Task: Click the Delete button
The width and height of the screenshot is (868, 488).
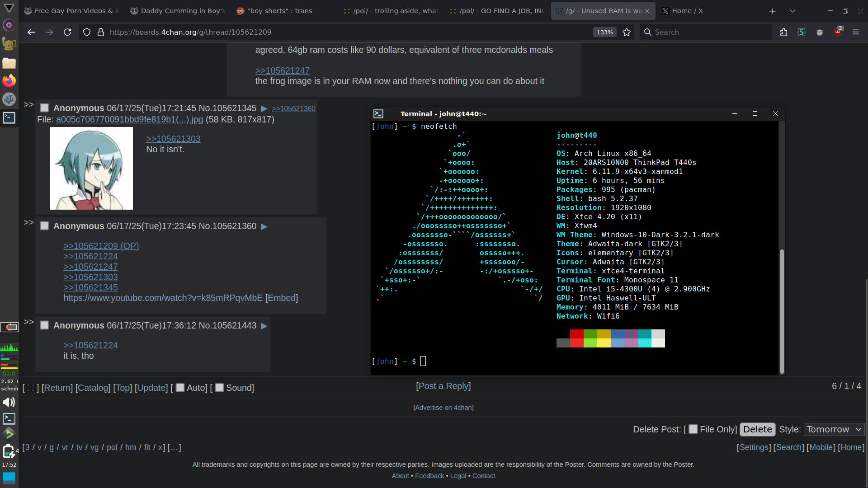Action: (x=758, y=429)
